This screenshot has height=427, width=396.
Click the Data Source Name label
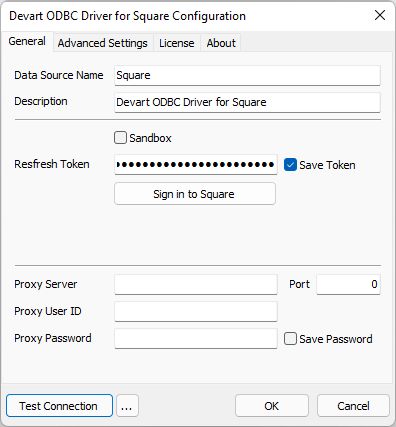tap(59, 75)
